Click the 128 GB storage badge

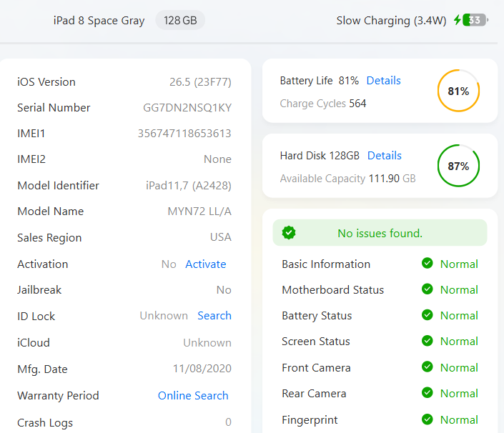pos(180,20)
